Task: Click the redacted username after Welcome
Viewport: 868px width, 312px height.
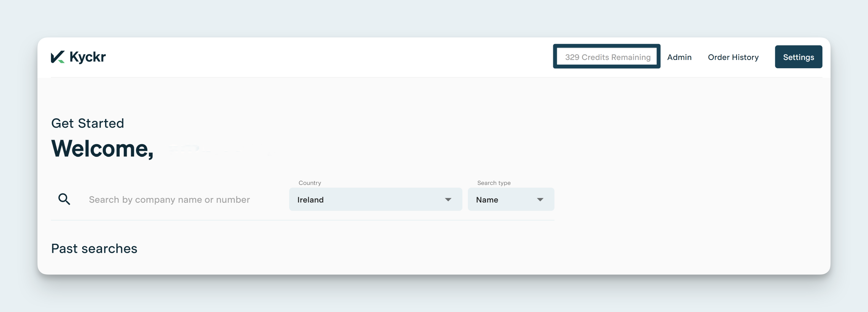Action: (219, 148)
